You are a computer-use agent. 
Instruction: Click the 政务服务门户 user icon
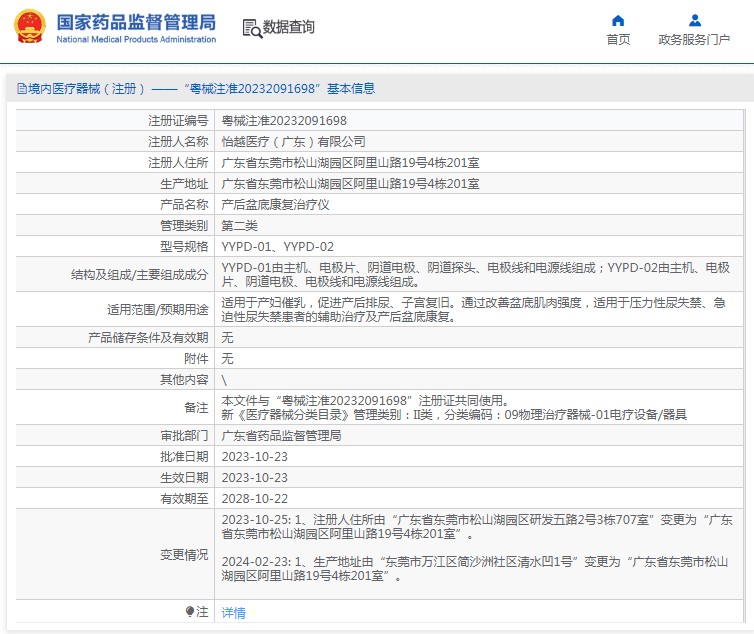694,20
